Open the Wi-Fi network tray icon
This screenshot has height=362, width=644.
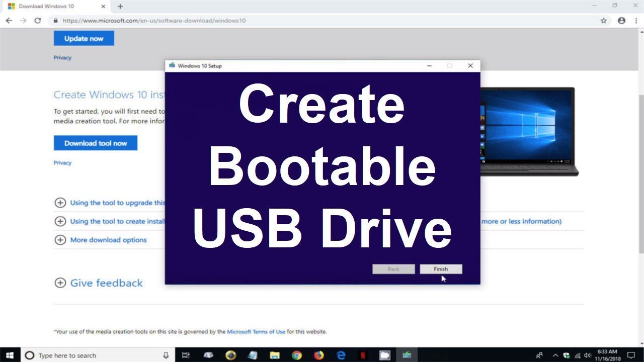pos(577,355)
